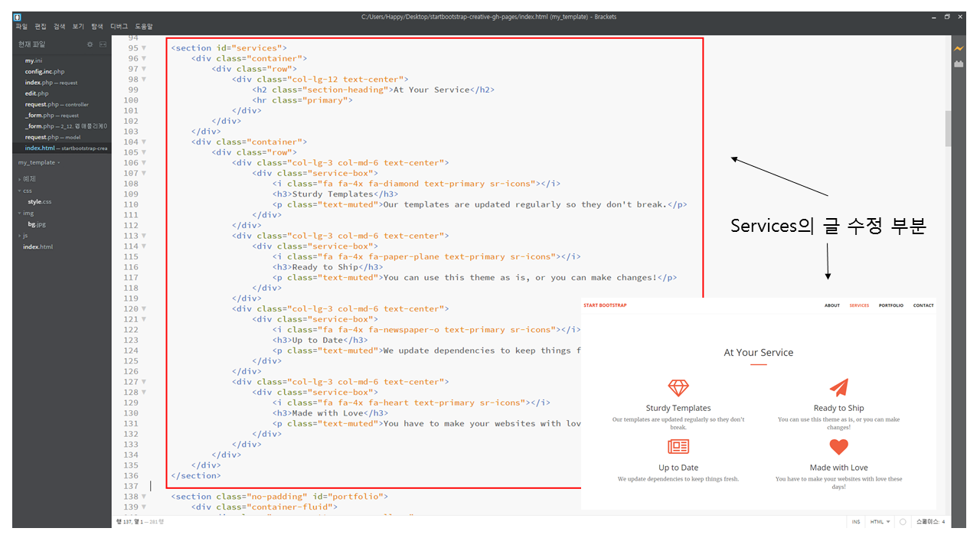
Task: Click line number 137 in the gutter
Action: (x=131, y=486)
